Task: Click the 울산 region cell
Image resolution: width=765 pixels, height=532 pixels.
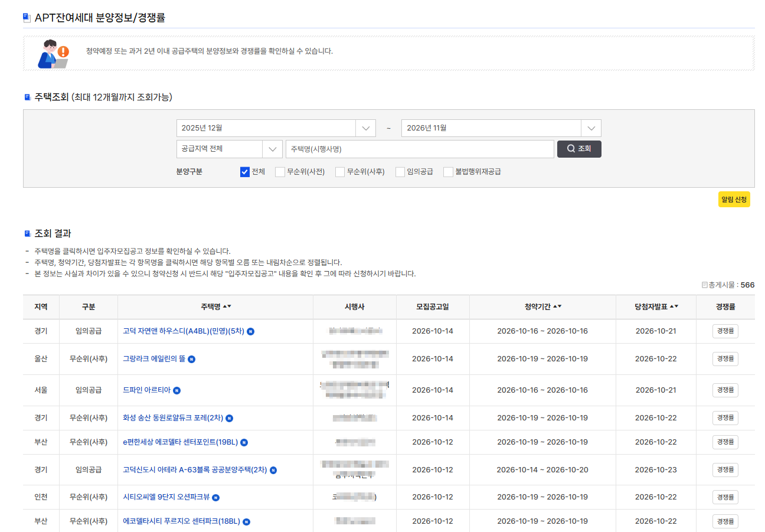Action: 41,359
